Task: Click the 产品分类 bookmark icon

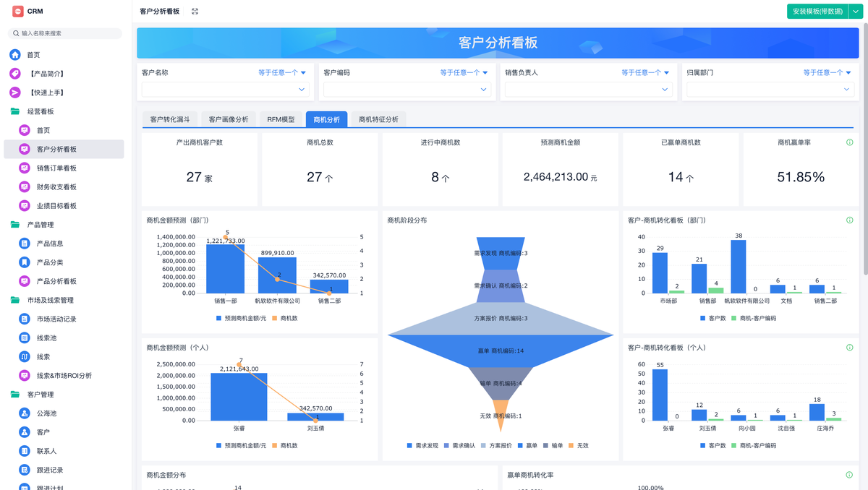Action: 25,262
